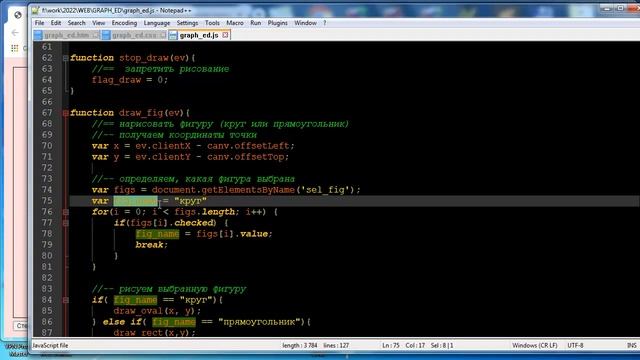Screen dimensions: 640x360
Task: Click 'length : 3 784' in status bar
Action: pyautogui.click(x=300, y=345)
